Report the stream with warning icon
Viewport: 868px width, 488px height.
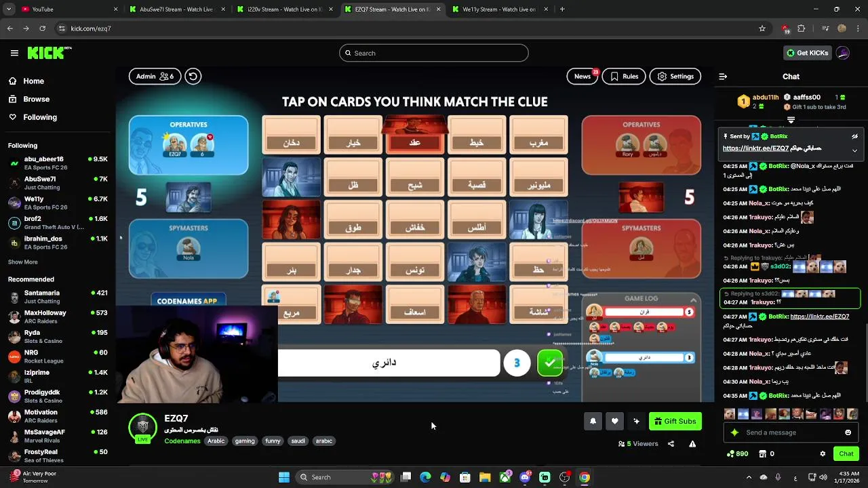tap(692, 444)
